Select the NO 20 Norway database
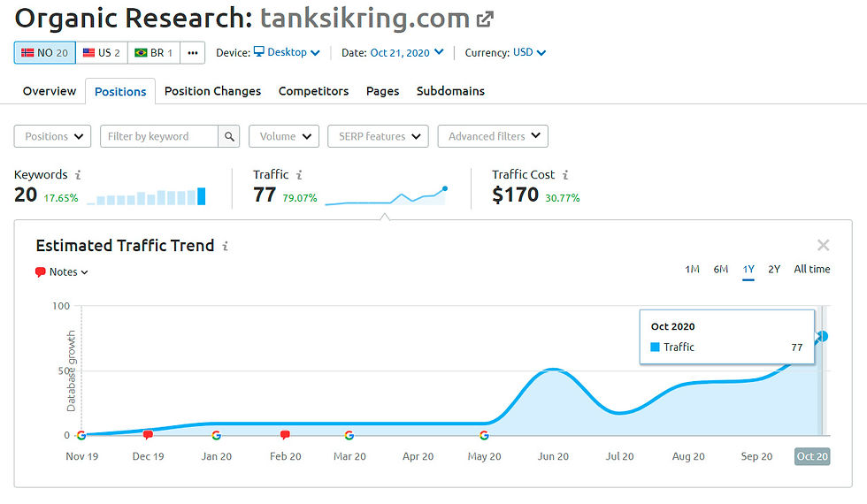 pos(44,53)
